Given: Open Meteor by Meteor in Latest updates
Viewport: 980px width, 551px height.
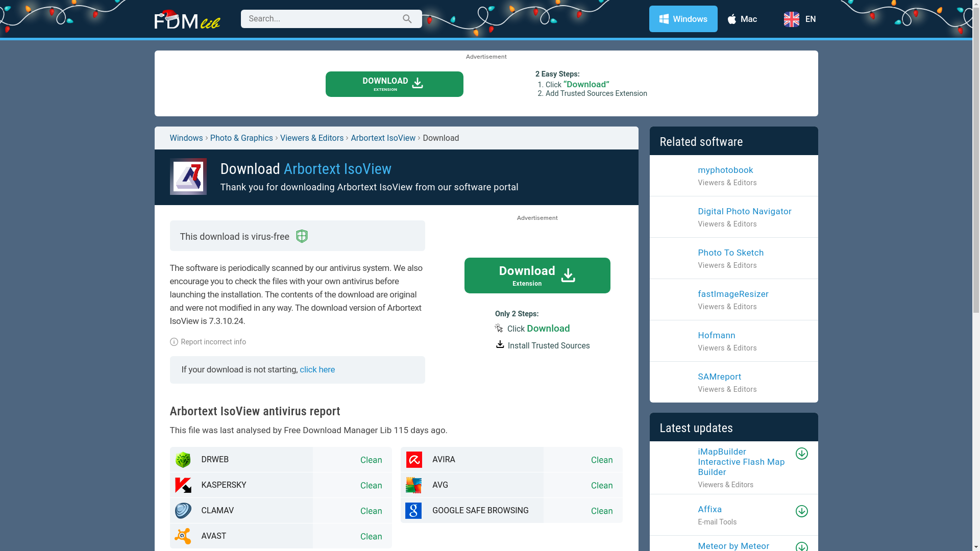Looking at the screenshot, I should [x=733, y=546].
